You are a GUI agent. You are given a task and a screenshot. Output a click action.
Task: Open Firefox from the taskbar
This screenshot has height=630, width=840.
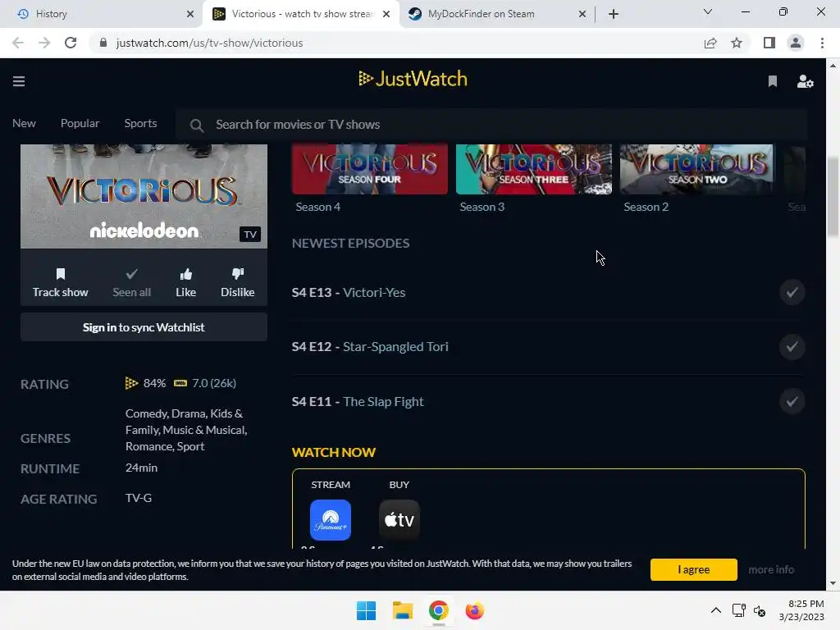(475, 610)
